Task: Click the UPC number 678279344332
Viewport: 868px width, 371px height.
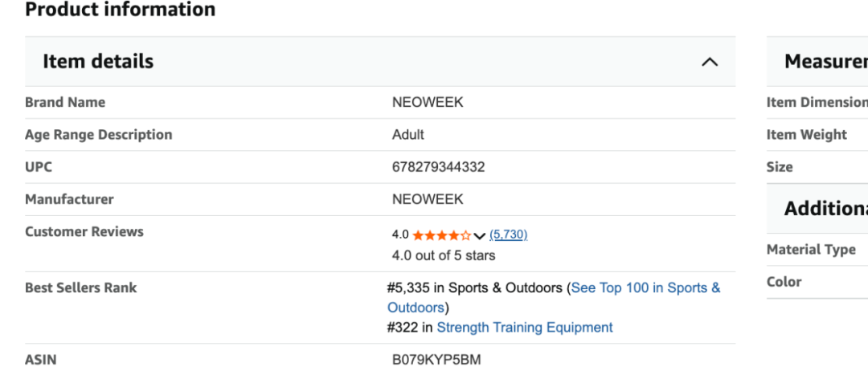Action: (x=438, y=167)
